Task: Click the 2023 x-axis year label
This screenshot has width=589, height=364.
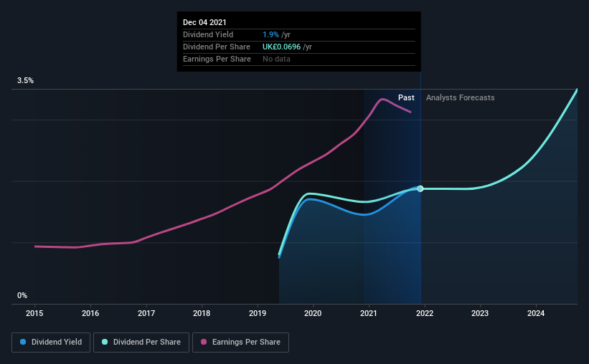Action: click(480, 313)
